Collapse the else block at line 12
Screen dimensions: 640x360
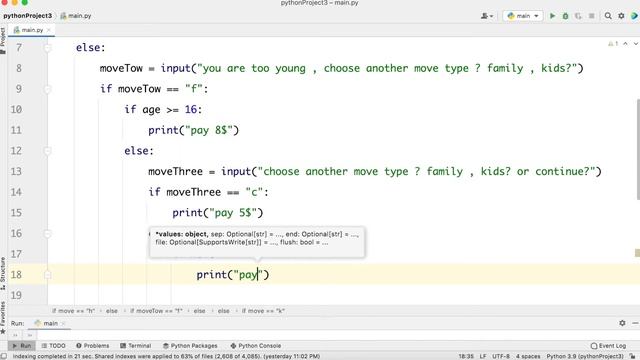click(47, 151)
